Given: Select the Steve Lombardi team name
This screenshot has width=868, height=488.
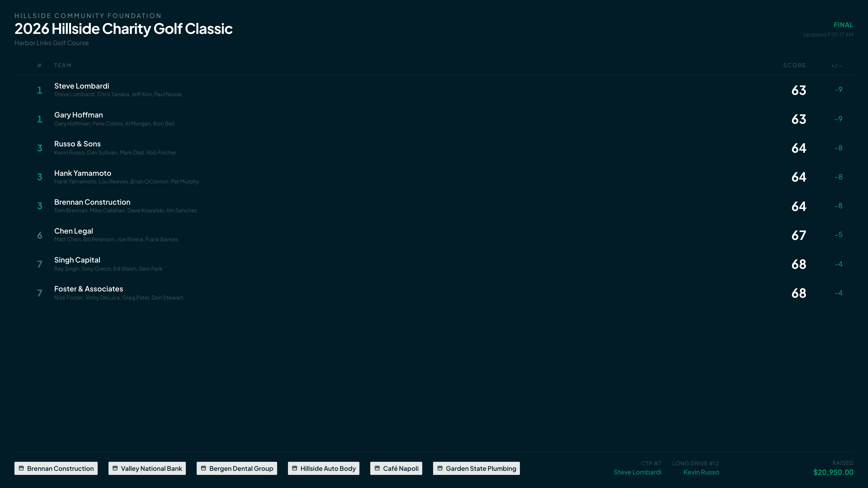Looking at the screenshot, I should pos(82,86).
